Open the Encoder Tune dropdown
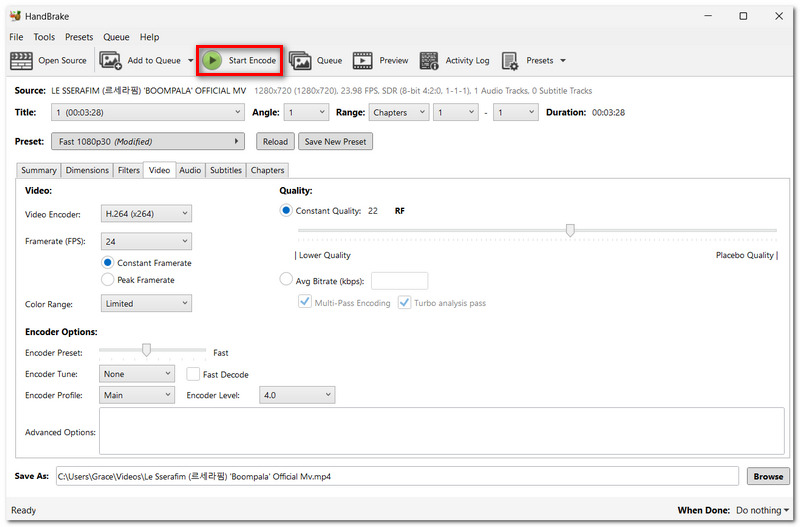The height and width of the screenshot is (527, 800). (x=137, y=374)
